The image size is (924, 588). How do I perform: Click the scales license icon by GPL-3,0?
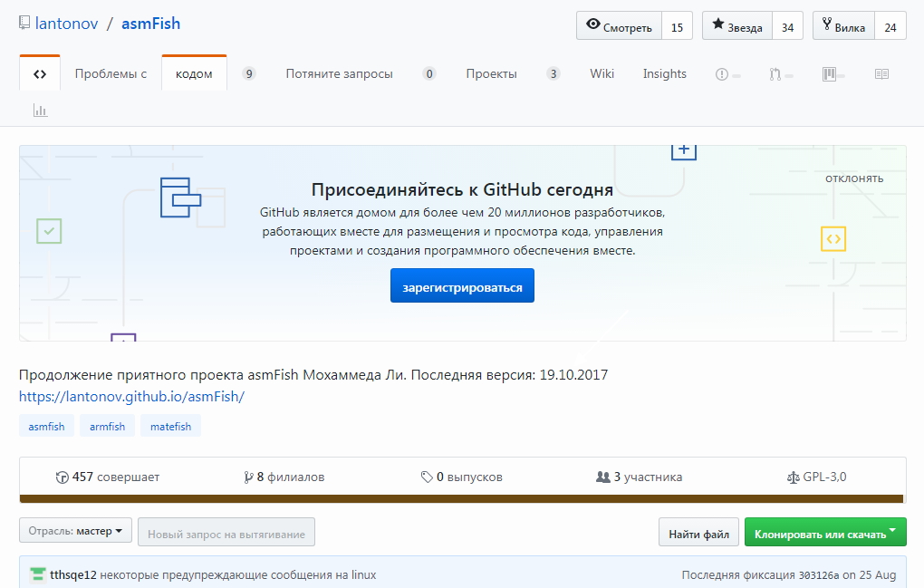(x=794, y=477)
